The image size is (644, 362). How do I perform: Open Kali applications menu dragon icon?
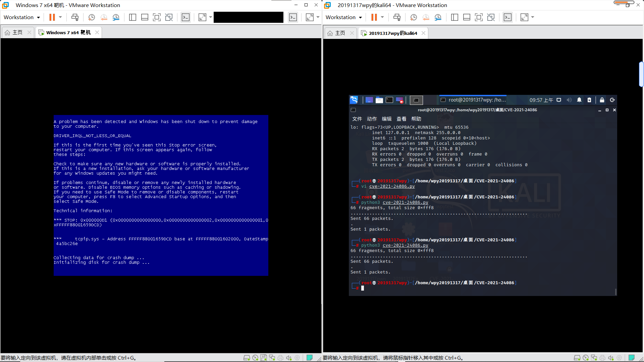coord(354,100)
